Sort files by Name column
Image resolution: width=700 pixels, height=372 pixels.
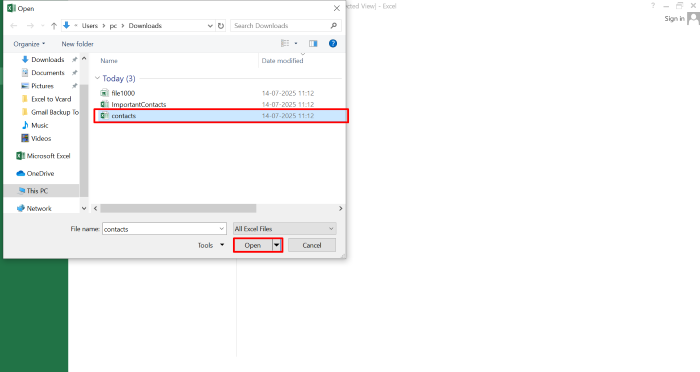click(x=109, y=61)
